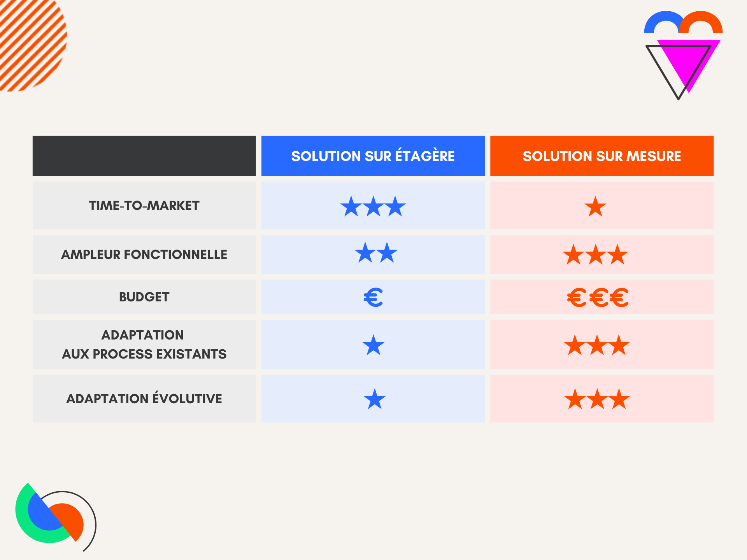Select orange stars for Adaptation aux Process Existants

pos(597,345)
